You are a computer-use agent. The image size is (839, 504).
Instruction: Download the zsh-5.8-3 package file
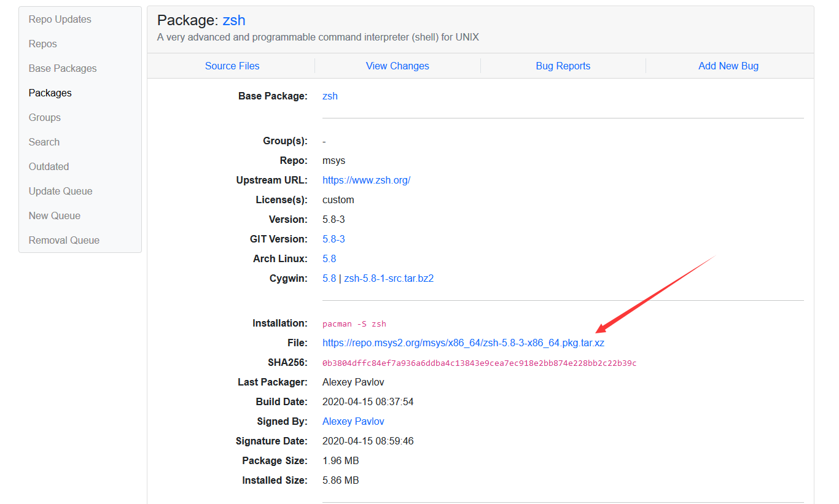coord(463,343)
